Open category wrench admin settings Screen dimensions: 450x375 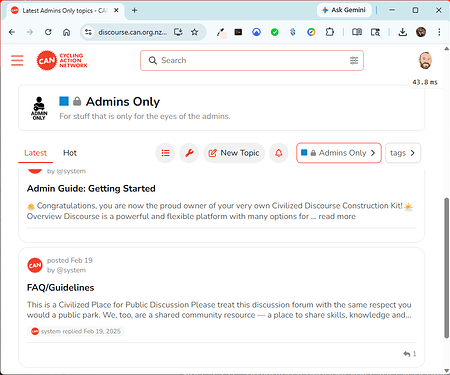[189, 153]
